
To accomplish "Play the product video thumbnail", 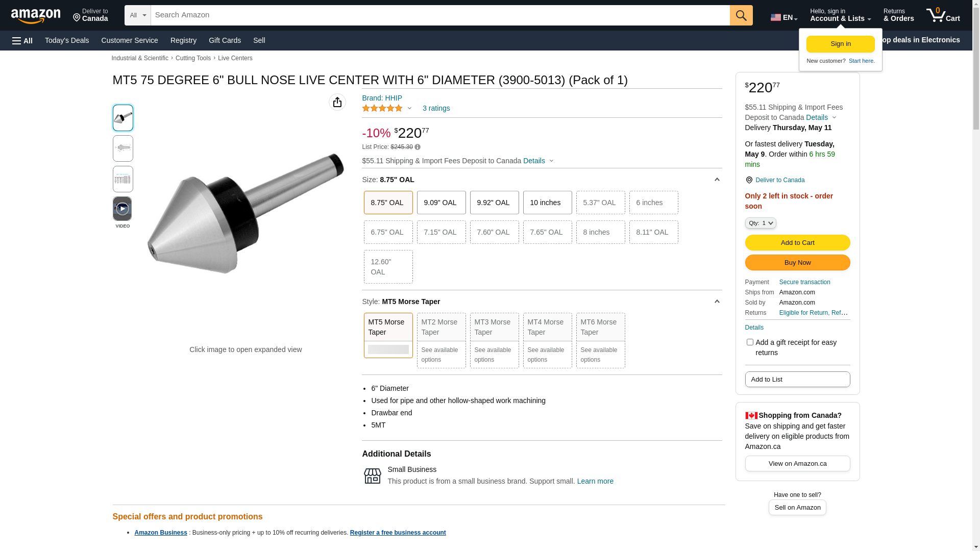I will pos(122,209).
